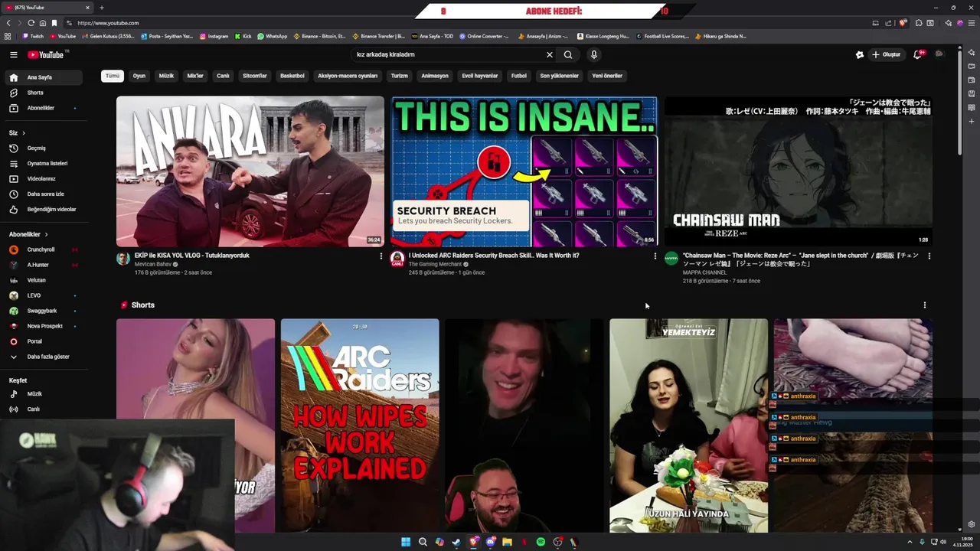
Task: Open Abonelikler in the sidebar
Action: [43, 108]
